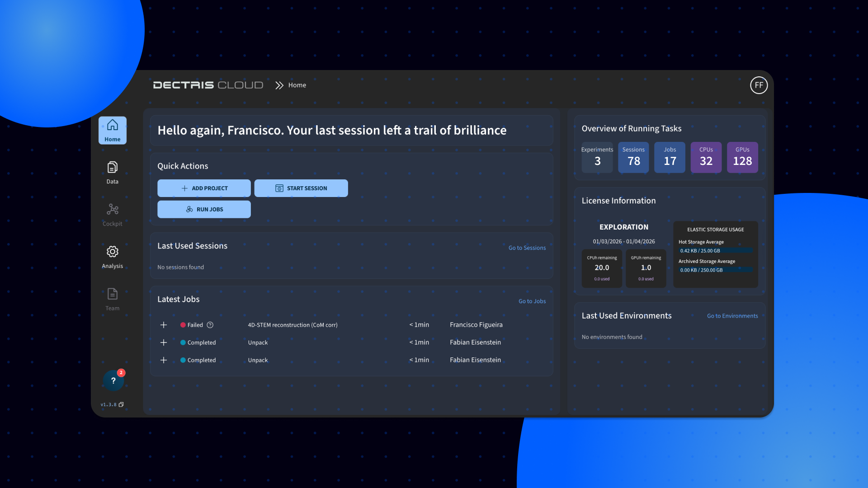Open the FF user avatar menu

(x=759, y=85)
